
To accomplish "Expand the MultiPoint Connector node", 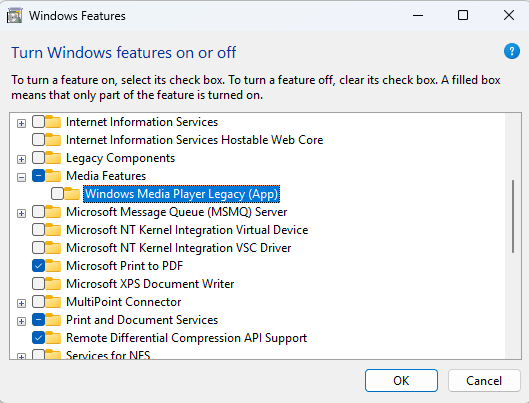I will 21,304.
